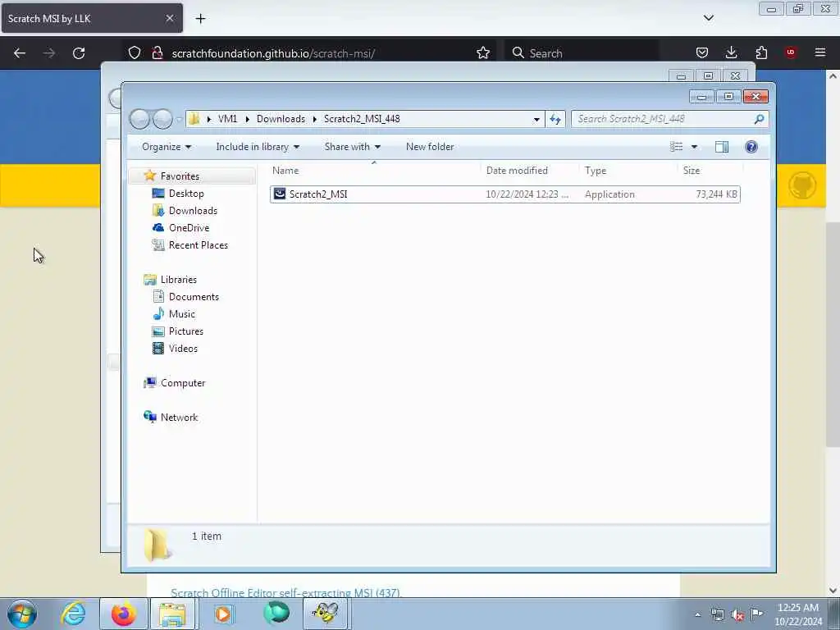840x630 pixels.
Task: Open the Firefox extensions menu
Action: pos(761,52)
